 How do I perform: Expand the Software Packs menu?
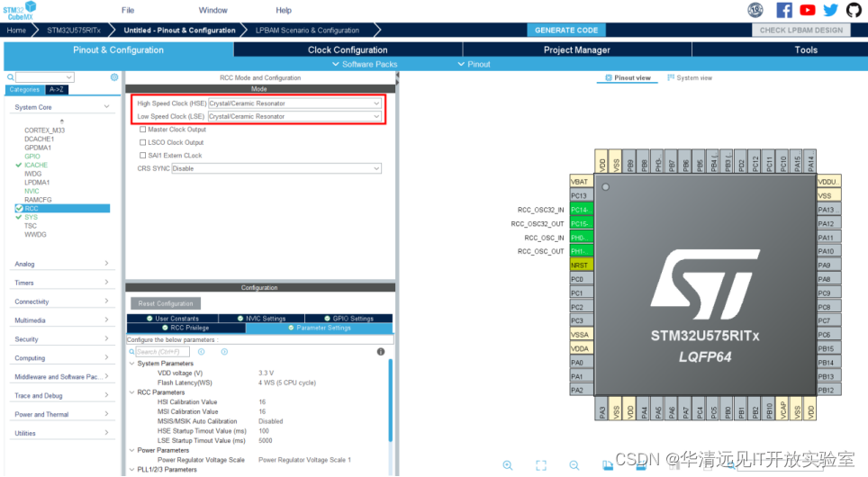tap(365, 64)
